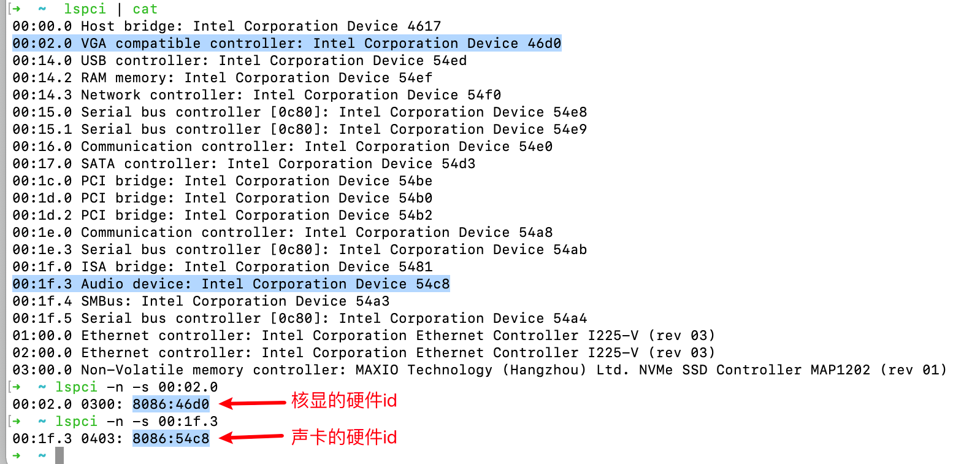
Task: Click the first Ethernet controller I225-V line
Action: (x=363, y=336)
